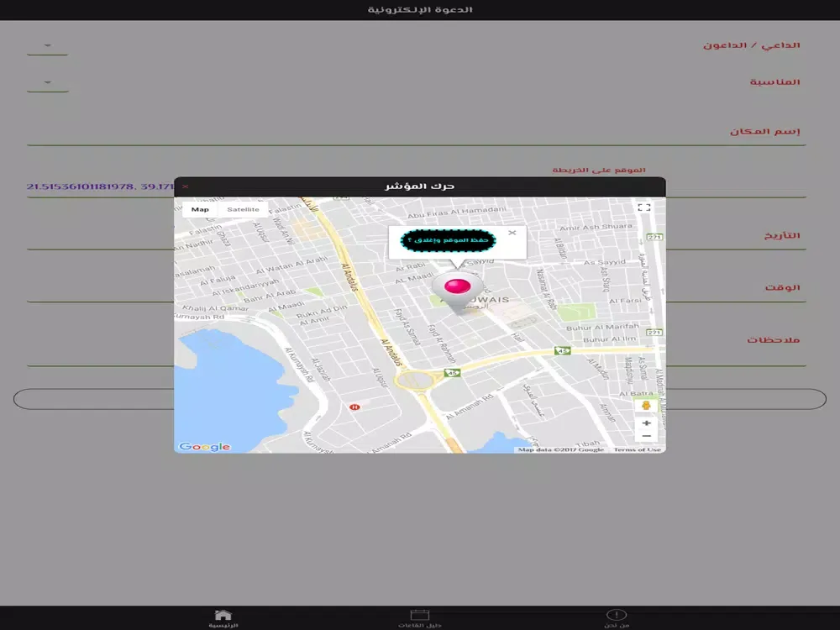Switch map to Satellite view
This screenshot has height=630, width=840.
(243, 209)
